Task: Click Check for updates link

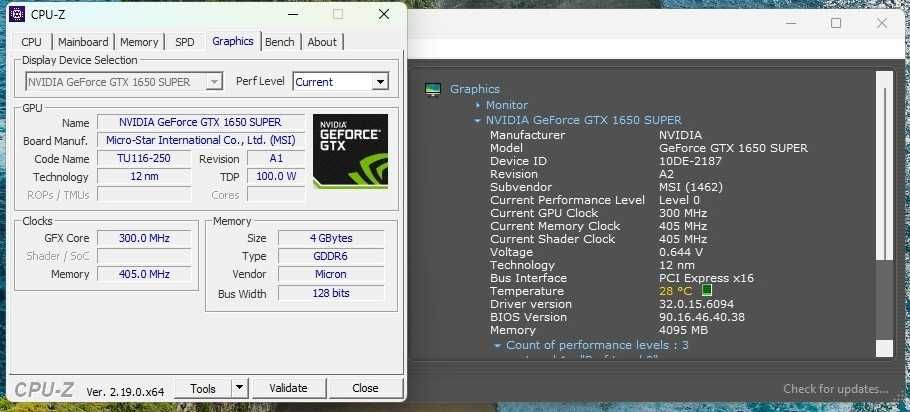Action: pyautogui.click(x=836, y=389)
